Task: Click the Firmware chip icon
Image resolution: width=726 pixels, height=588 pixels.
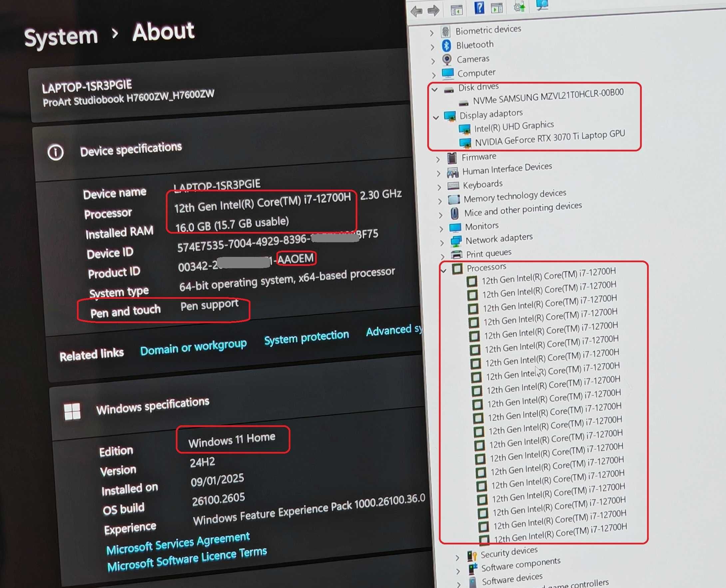Action: coord(452,158)
